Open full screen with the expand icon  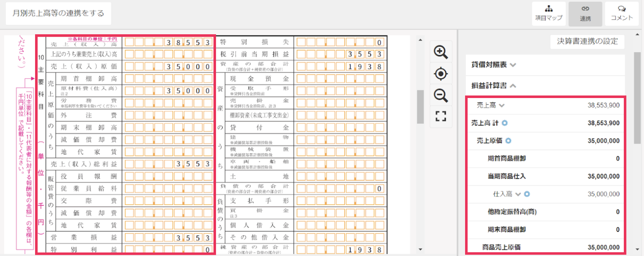(x=441, y=116)
